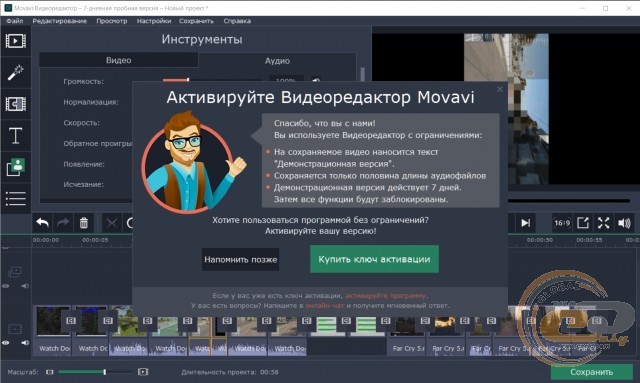Delete selected clip with trash icon
Viewport: 640px width, 383px height.
click(x=84, y=223)
